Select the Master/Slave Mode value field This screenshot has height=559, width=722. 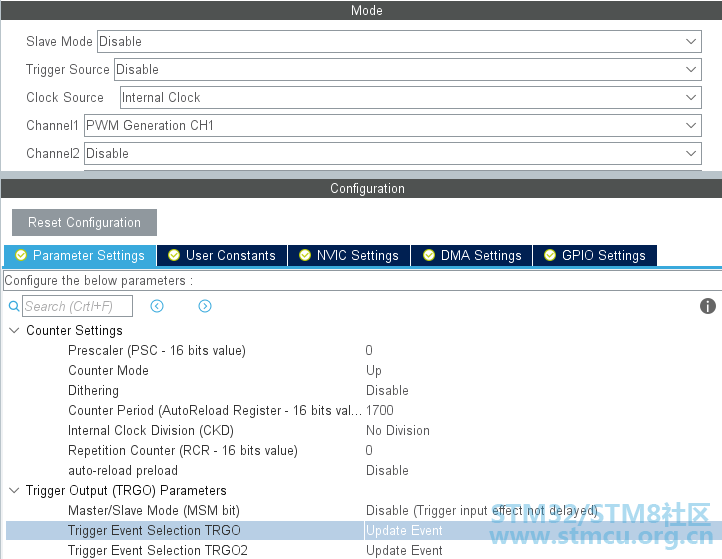(482, 511)
